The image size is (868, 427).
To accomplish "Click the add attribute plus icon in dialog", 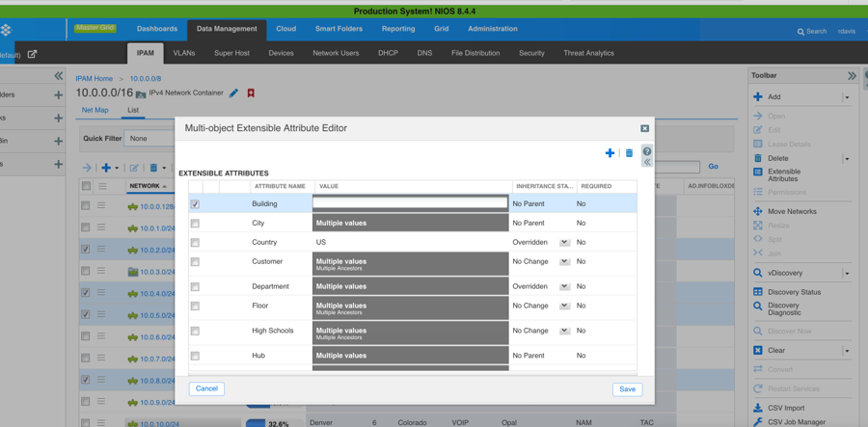I will point(610,153).
